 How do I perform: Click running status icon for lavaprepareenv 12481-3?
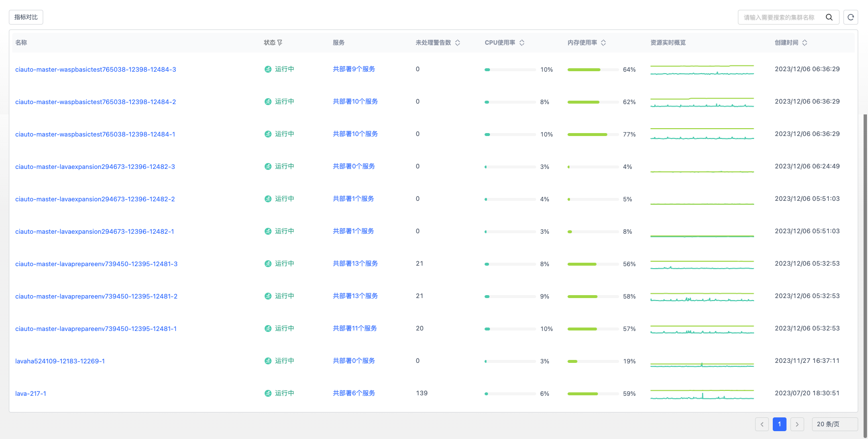pos(268,264)
